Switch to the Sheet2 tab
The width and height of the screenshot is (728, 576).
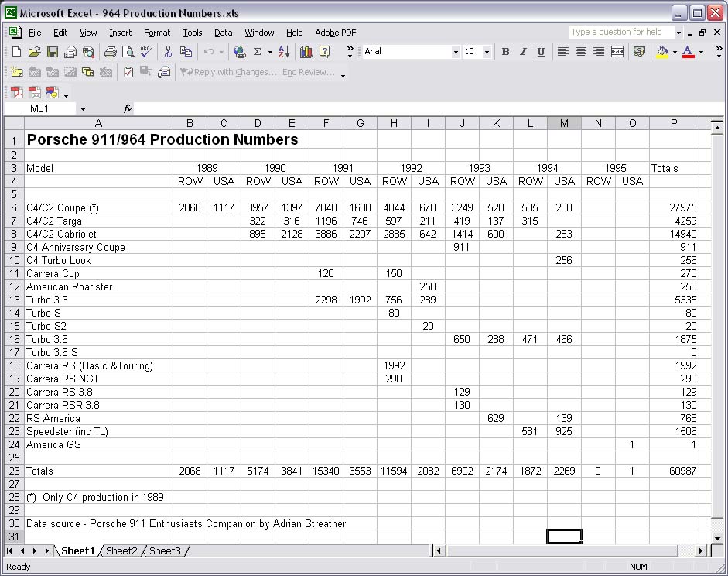tap(121, 551)
